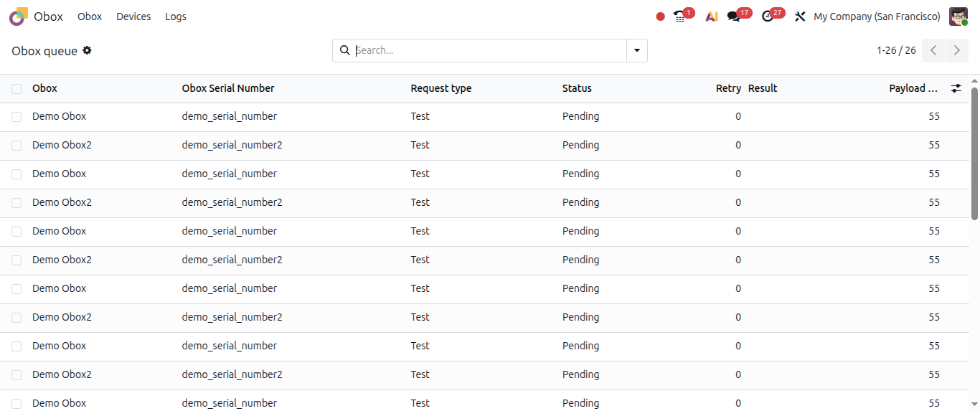Image resolution: width=980 pixels, height=411 pixels.
Task: Click the gear icon beside Obox queue
Action: pos(87,50)
